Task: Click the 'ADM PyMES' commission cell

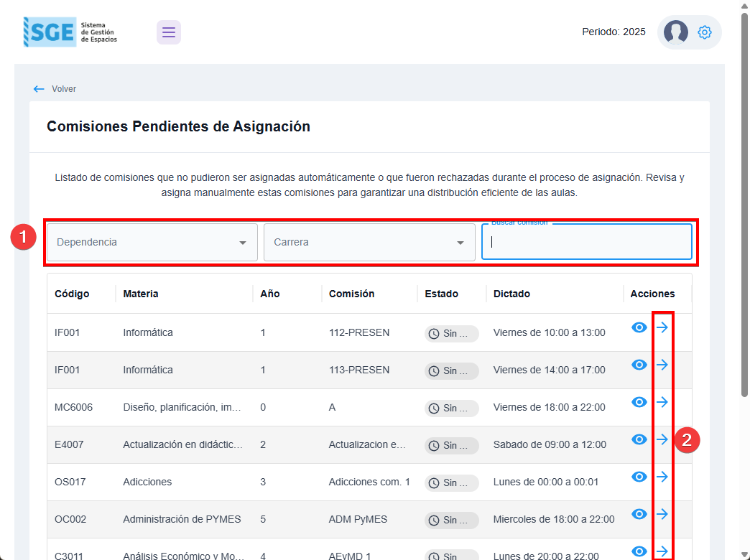Action: pyautogui.click(x=358, y=519)
